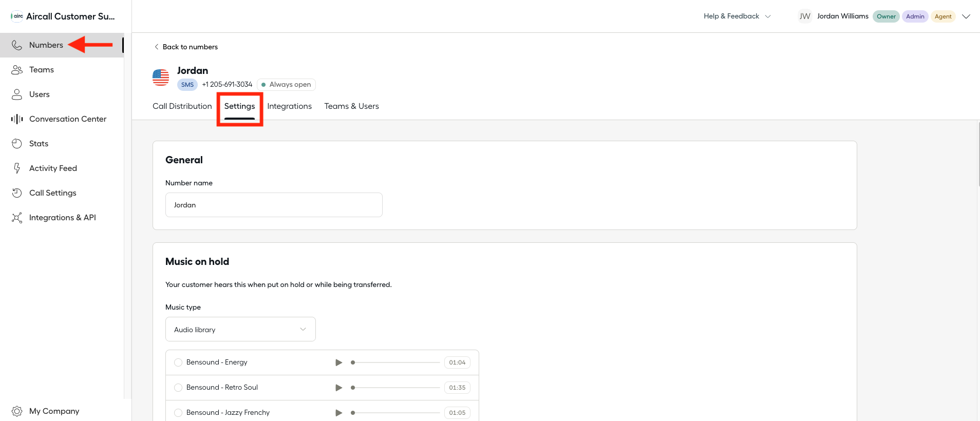Seek the Bensound - Retro Soul track slider

[x=395, y=388]
